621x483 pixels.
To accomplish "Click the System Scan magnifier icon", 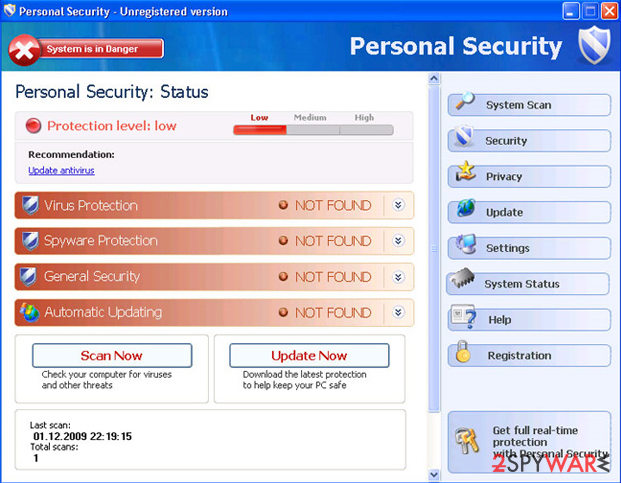I will tap(465, 101).
